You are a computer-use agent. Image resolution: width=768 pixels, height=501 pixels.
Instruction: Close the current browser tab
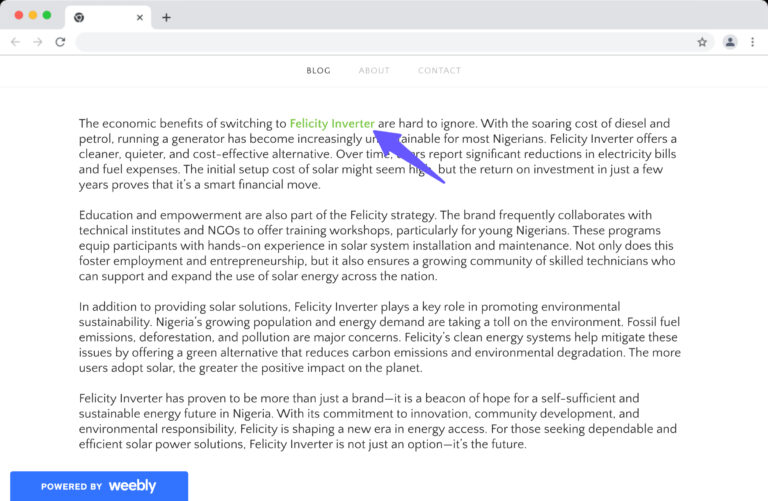click(x=140, y=18)
